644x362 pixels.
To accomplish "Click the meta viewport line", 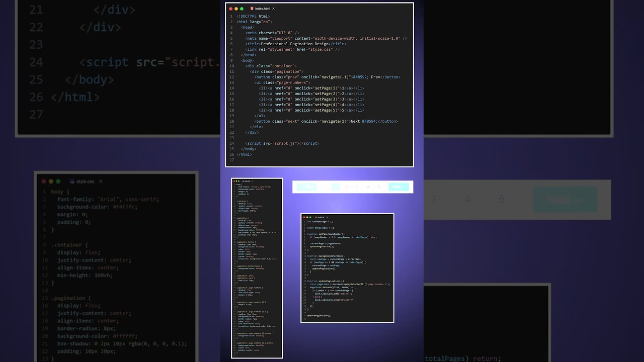I will point(326,38).
